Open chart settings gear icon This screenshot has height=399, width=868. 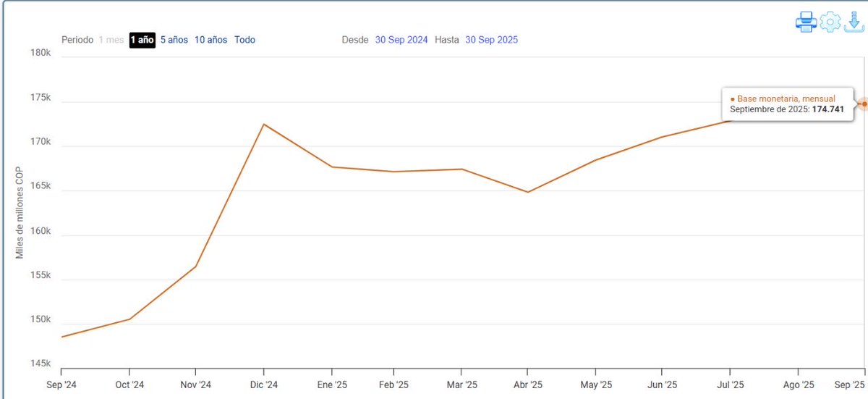(830, 22)
